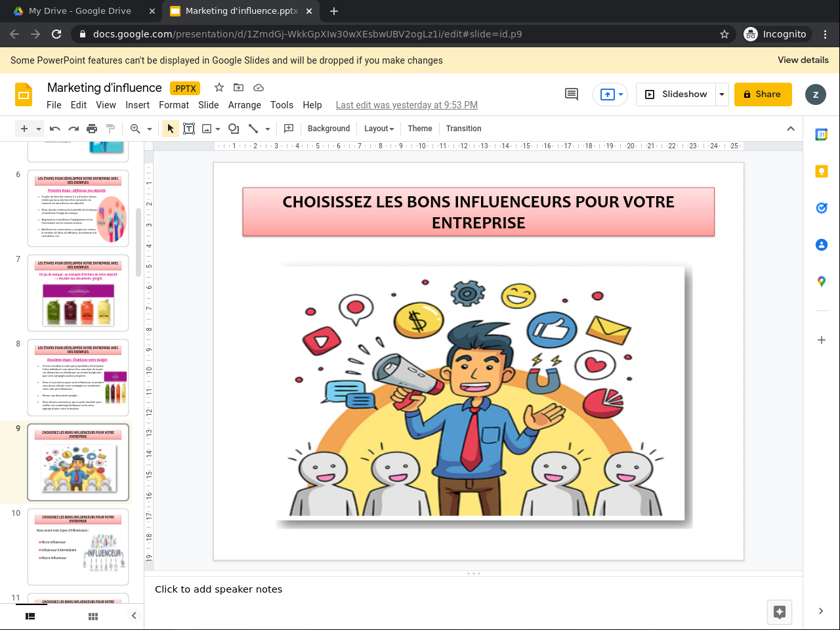Open the Arrange menu
Image resolution: width=840 pixels, height=630 pixels.
(244, 105)
